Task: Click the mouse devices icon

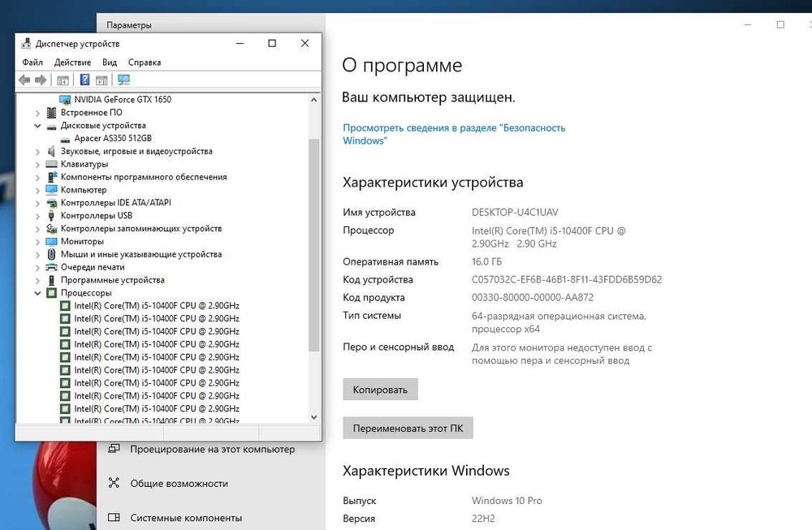Action: pyautogui.click(x=51, y=254)
